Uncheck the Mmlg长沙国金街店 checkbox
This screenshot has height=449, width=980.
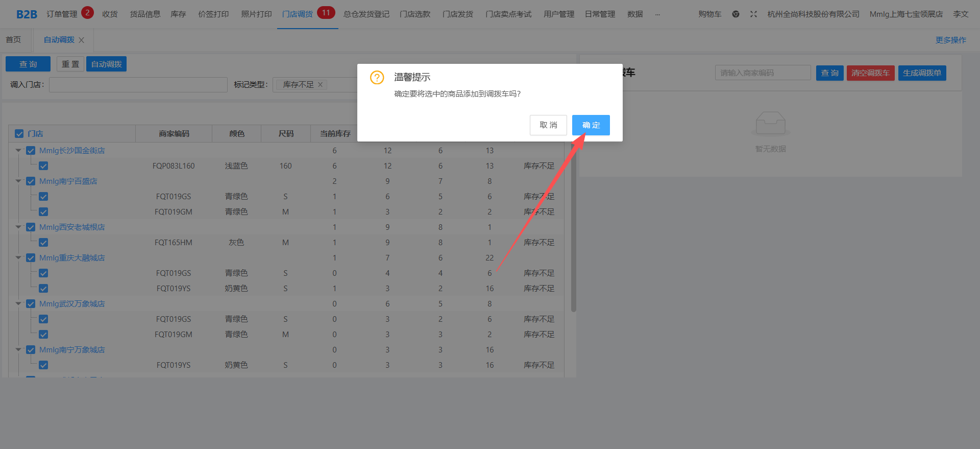pos(31,151)
